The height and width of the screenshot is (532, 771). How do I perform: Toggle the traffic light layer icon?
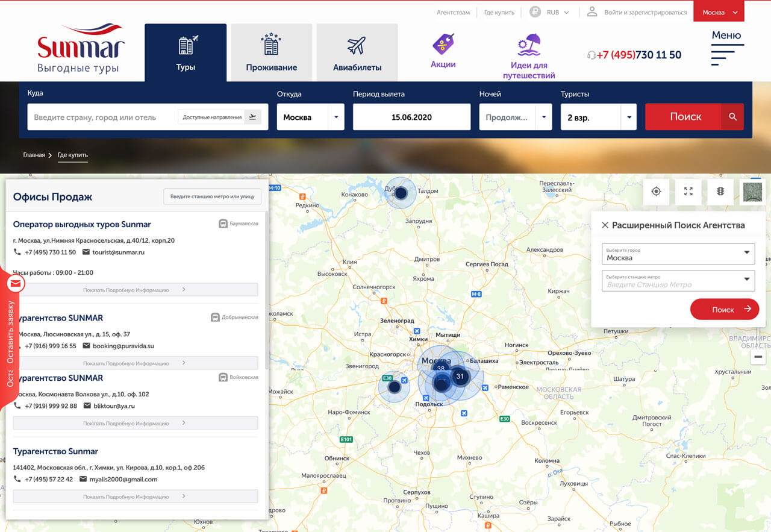coord(720,192)
